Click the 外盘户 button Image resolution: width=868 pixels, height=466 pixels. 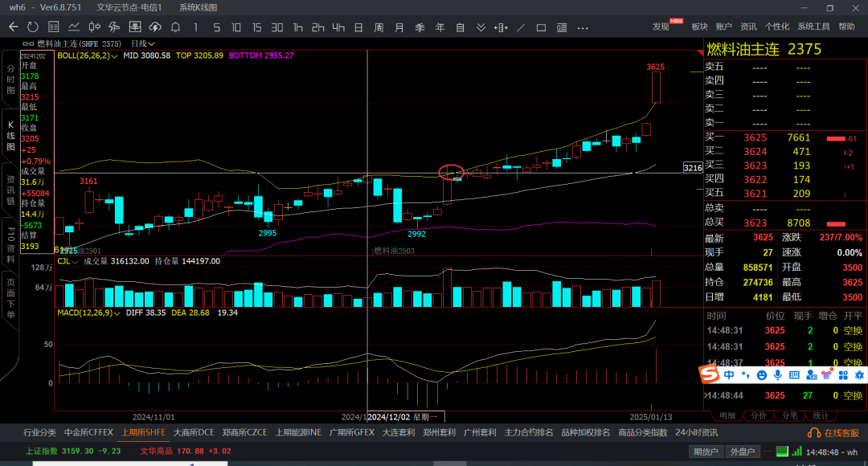coord(740,452)
